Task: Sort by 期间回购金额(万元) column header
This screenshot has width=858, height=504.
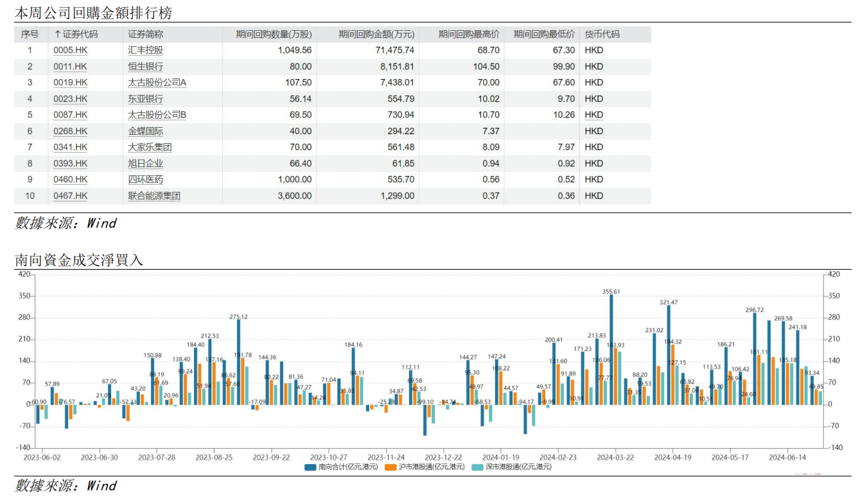Action: pyautogui.click(x=376, y=35)
